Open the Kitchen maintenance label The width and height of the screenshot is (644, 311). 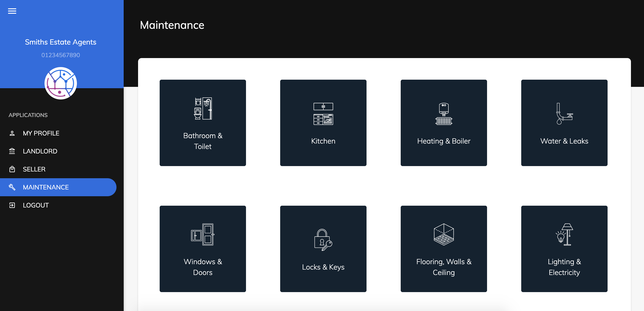point(323,141)
